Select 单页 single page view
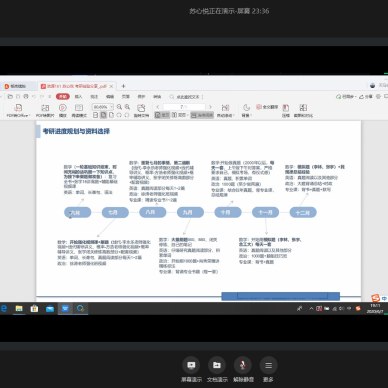The width and height of the screenshot is (388, 388). (x=162, y=115)
